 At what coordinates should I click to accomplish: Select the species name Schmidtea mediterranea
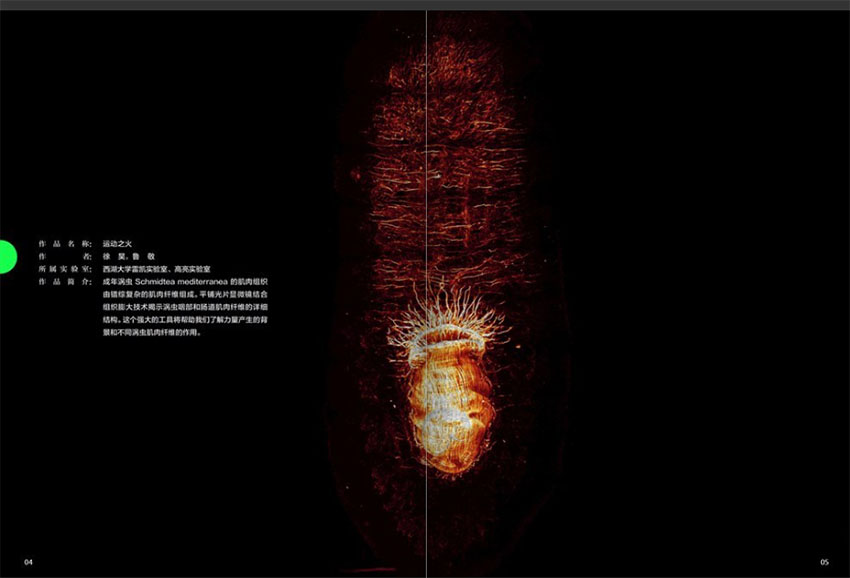(181, 282)
